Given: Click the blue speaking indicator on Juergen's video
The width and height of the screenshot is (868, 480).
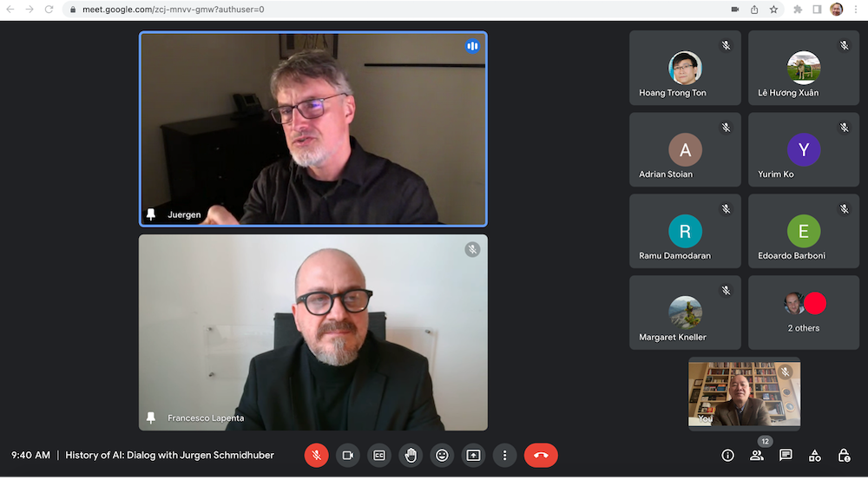Looking at the screenshot, I should [x=472, y=46].
